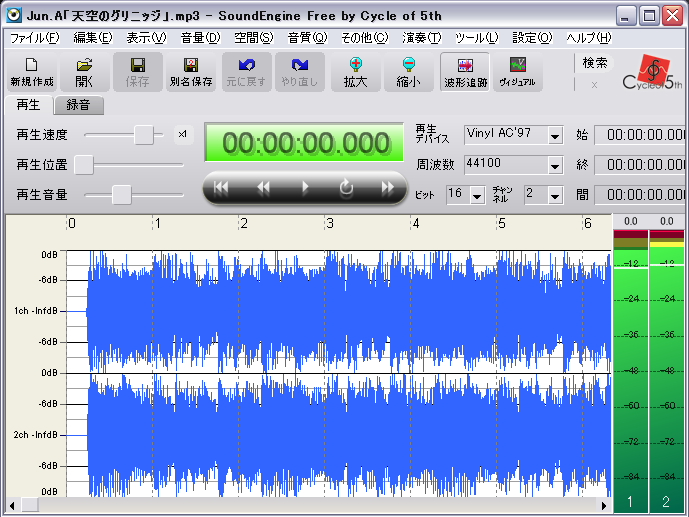Click the 再生音量 slider handle
The height and width of the screenshot is (517, 689).
tap(122, 195)
